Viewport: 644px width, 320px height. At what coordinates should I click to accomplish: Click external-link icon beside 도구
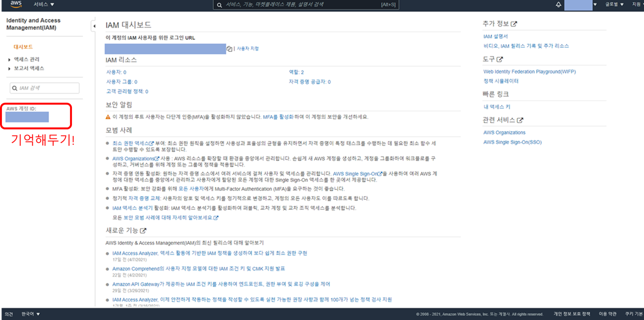[x=500, y=59]
